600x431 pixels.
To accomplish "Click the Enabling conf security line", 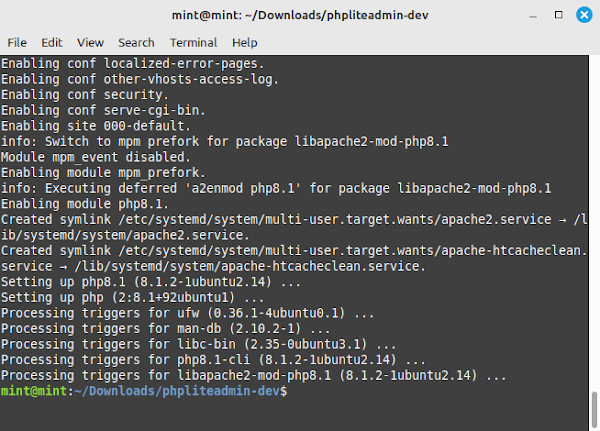I will click(85, 95).
